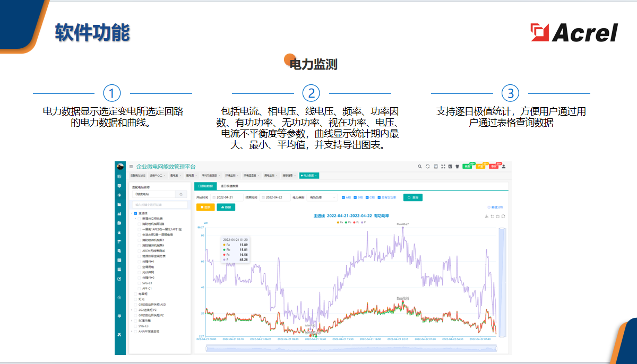Check the 灯光 tree checkbox
The height and width of the screenshot is (364, 637).
[x=135, y=299]
